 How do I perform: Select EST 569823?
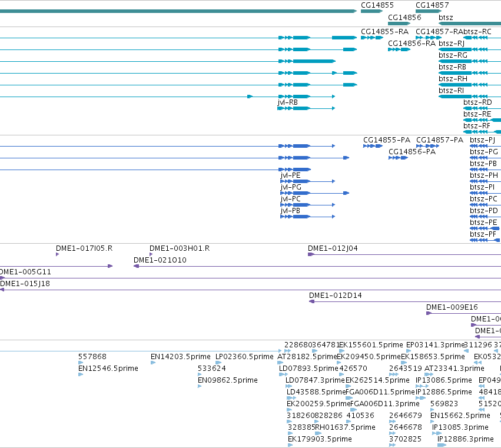click(x=444, y=404)
